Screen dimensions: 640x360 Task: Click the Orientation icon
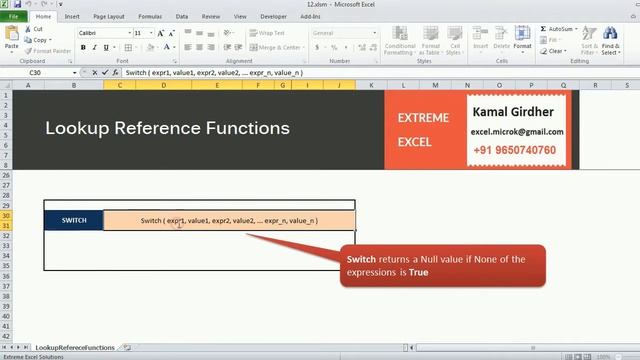(x=227, y=33)
